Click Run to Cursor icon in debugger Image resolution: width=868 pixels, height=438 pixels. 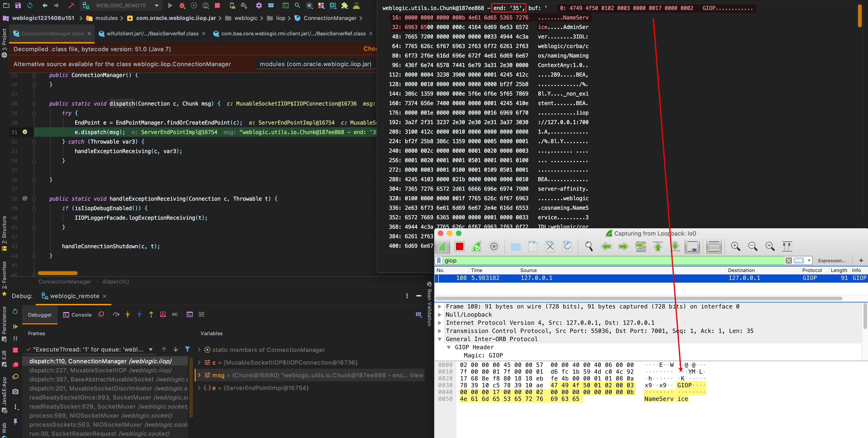click(x=175, y=314)
